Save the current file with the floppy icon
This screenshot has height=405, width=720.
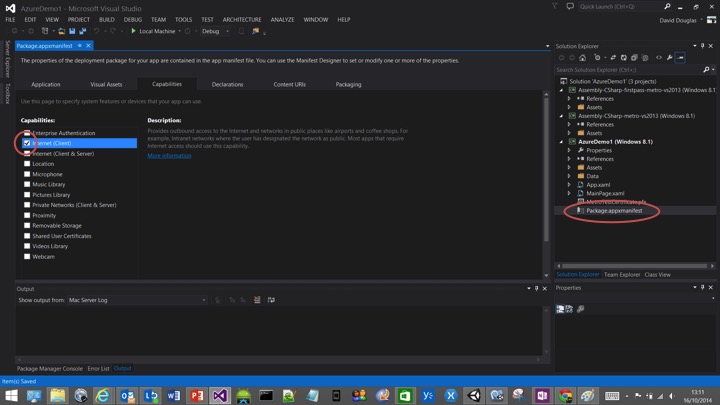pyautogui.click(x=72, y=31)
